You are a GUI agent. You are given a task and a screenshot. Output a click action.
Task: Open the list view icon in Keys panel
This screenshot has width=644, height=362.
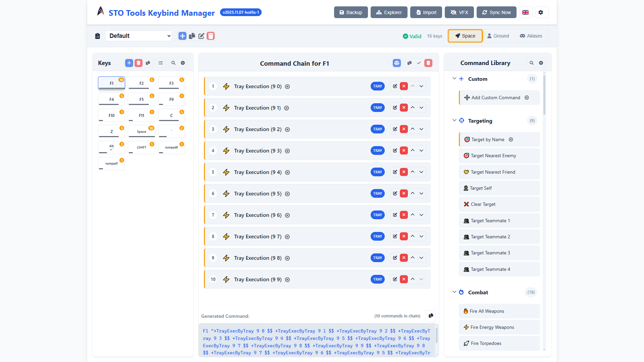pyautogui.click(x=161, y=63)
